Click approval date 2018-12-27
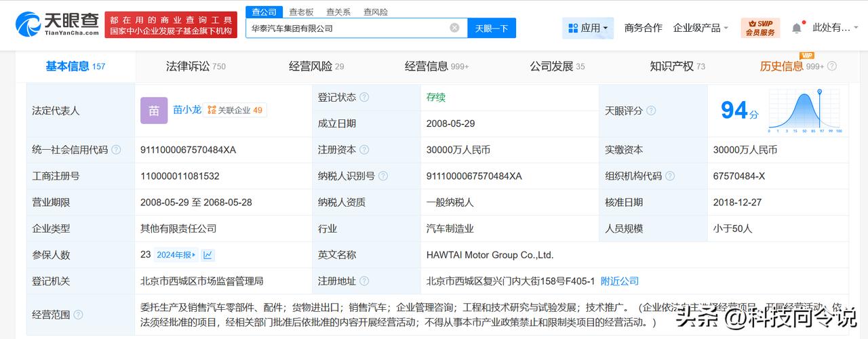The width and height of the screenshot is (868, 339). pos(737,202)
